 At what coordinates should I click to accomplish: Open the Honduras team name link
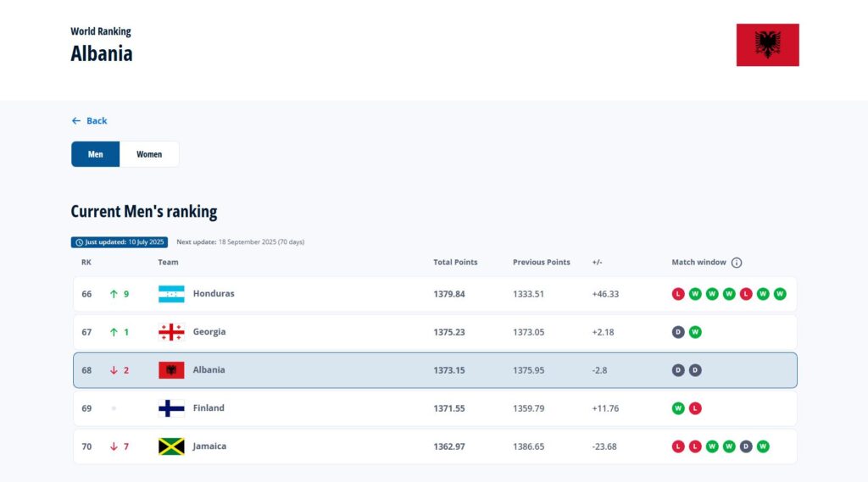[214, 294]
